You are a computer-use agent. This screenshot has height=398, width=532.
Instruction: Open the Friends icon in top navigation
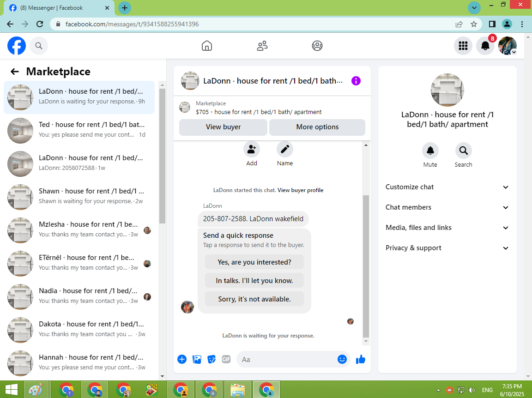coord(262,46)
